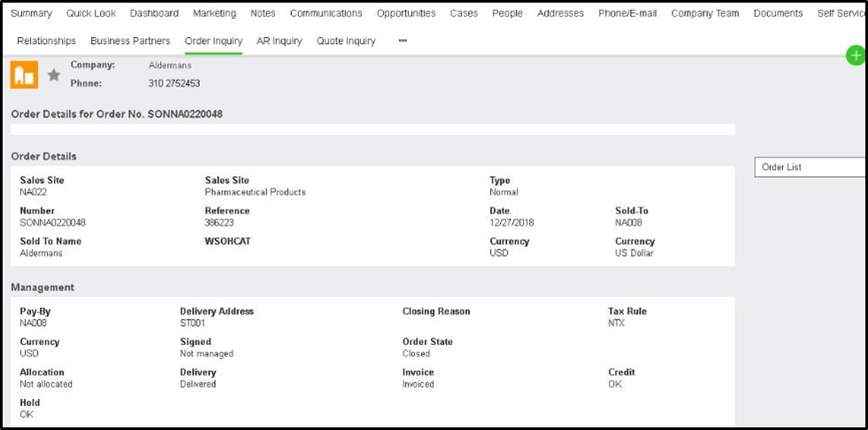Click the green plus add button
The image size is (868, 430).
[x=855, y=56]
